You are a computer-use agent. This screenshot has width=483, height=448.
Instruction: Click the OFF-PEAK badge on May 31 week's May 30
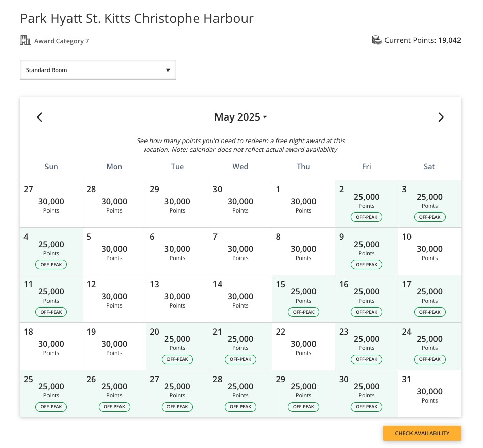point(366,407)
